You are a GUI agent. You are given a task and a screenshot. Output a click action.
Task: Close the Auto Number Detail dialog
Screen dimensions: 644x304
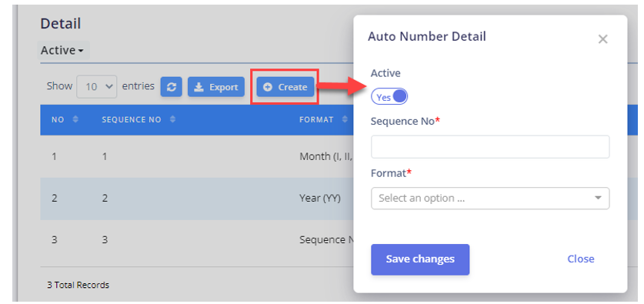(x=602, y=39)
